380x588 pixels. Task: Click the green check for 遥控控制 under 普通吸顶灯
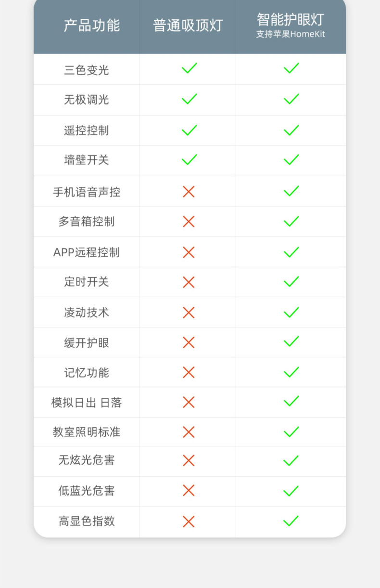(x=189, y=130)
